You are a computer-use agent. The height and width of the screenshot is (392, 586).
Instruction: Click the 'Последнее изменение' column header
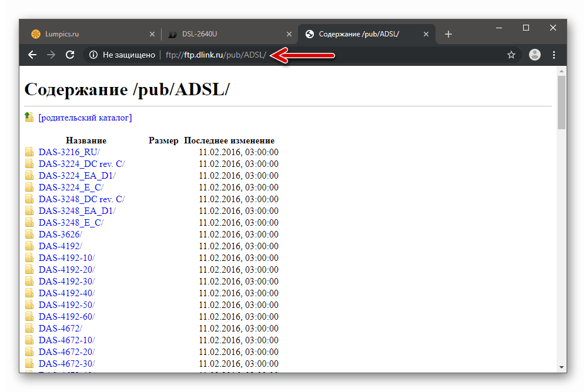229,140
